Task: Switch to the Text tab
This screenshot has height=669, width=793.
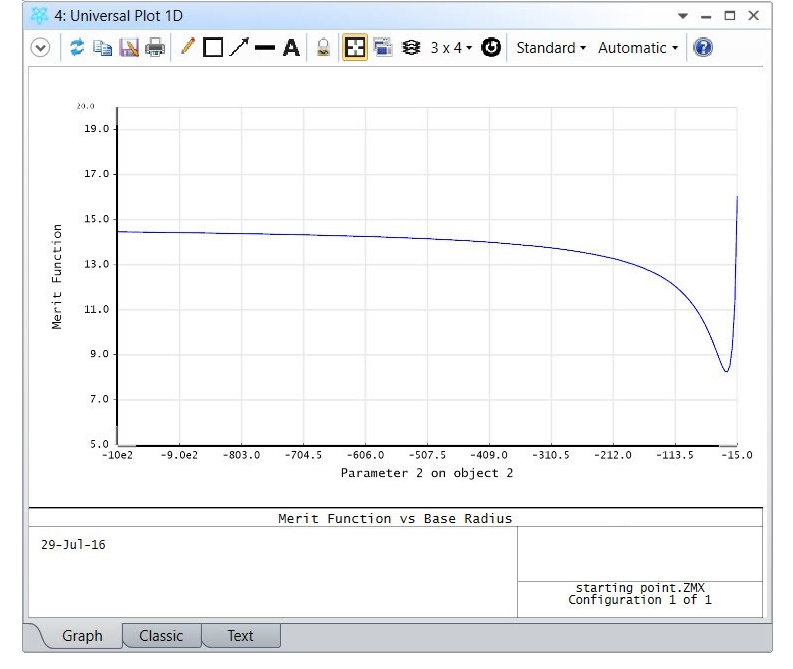Action: (x=240, y=636)
